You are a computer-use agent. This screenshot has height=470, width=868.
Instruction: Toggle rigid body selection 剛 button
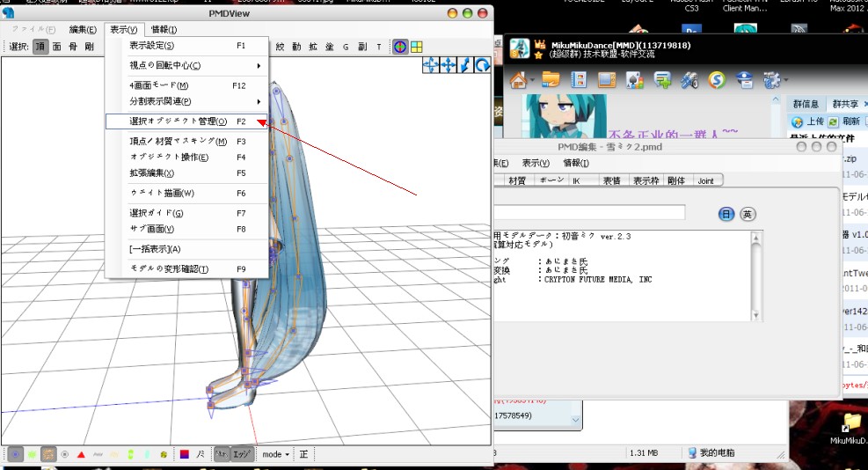point(89,47)
